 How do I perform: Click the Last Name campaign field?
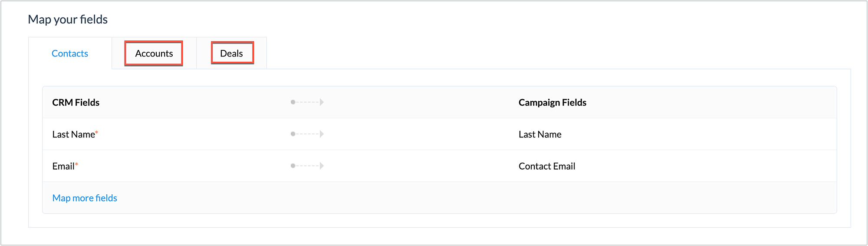pyautogui.click(x=540, y=134)
